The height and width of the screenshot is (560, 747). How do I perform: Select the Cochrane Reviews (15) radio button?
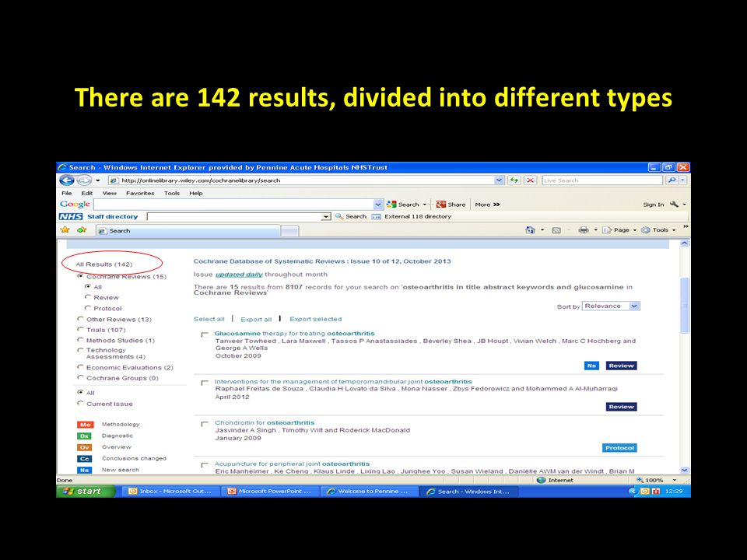[x=80, y=276]
